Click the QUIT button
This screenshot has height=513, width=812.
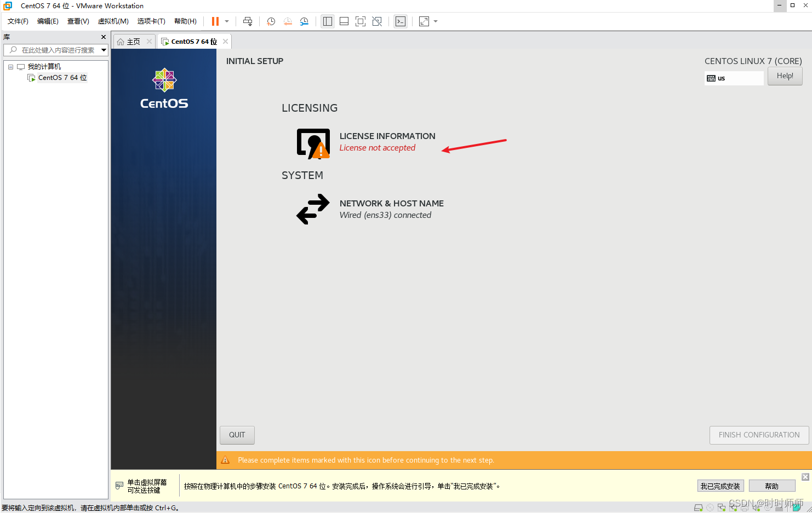237,435
